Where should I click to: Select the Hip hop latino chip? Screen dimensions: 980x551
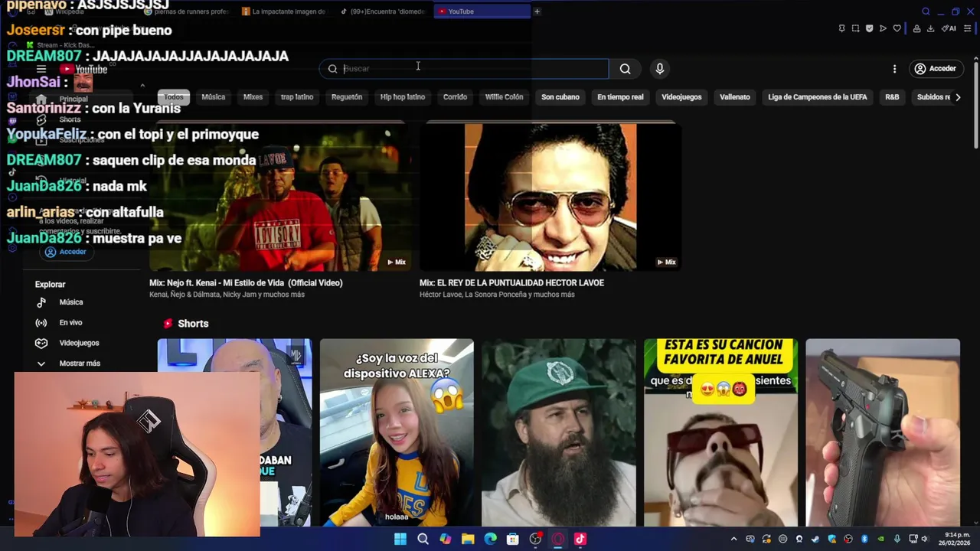pos(403,97)
